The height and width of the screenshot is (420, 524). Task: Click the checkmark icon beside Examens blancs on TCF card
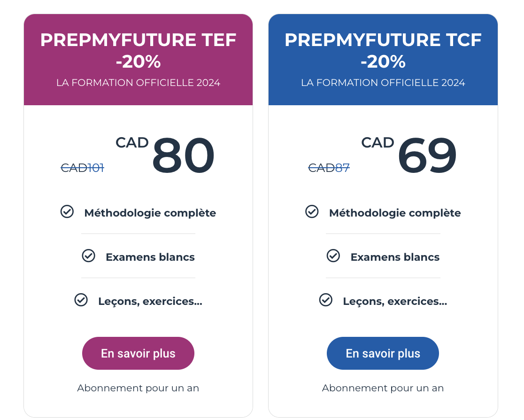coord(333,256)
